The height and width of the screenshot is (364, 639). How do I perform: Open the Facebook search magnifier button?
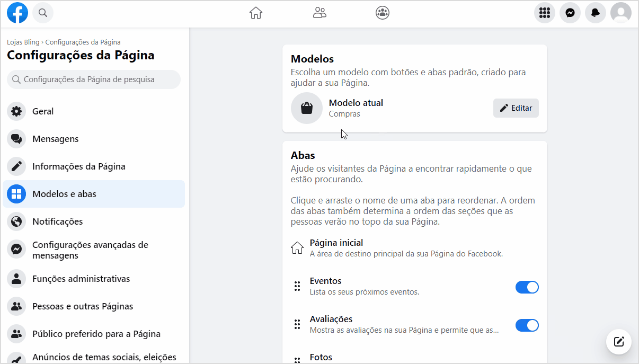pos(43,13)
